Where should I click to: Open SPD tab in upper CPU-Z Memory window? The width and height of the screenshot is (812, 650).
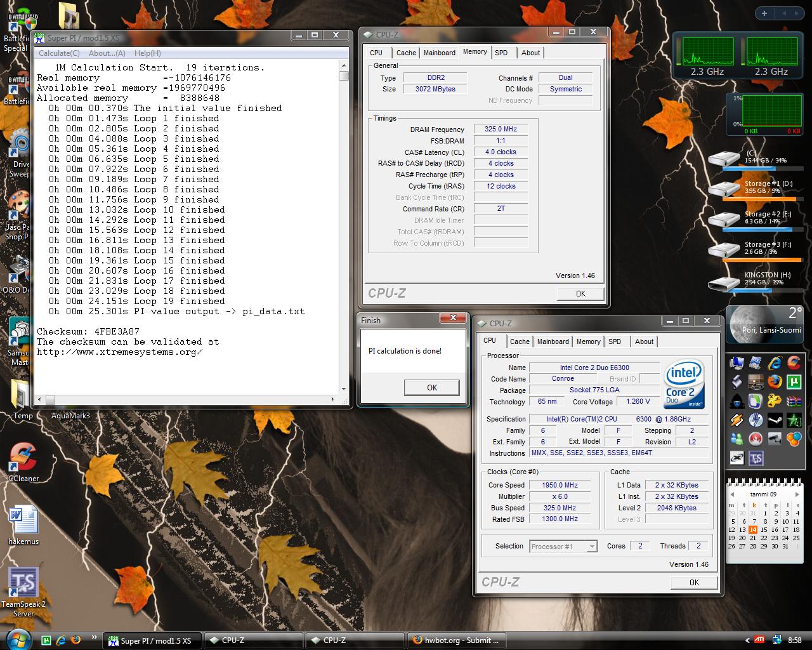coord(501,53)
